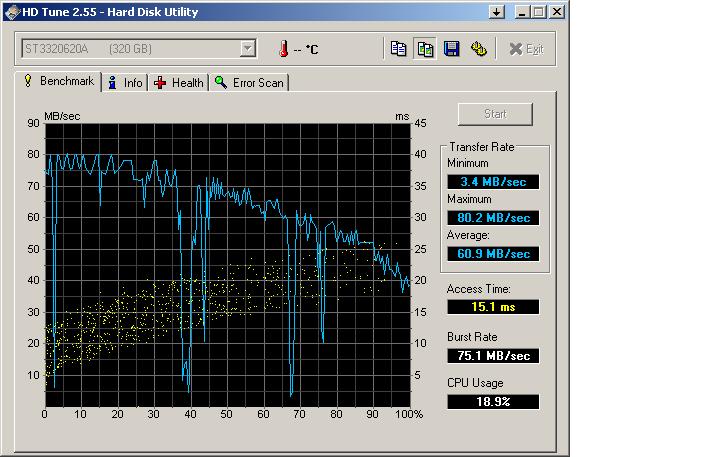Click the thermometer temperature icon
Viewport: 720px width, 457px height.
click(283, 49)
